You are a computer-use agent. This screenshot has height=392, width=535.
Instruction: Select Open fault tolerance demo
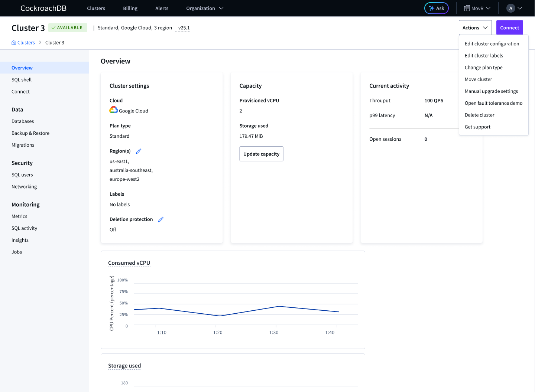pos(493,103)
